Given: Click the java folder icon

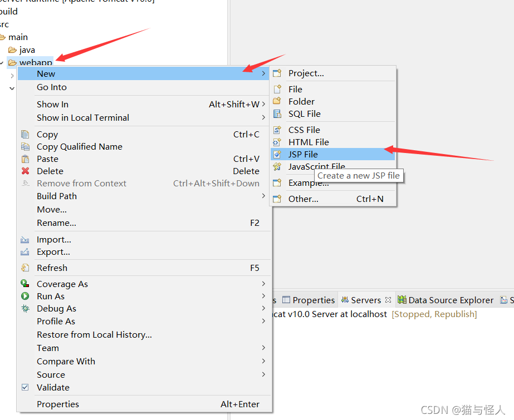Looking at the screenshot, I should (x=12, y=50).
